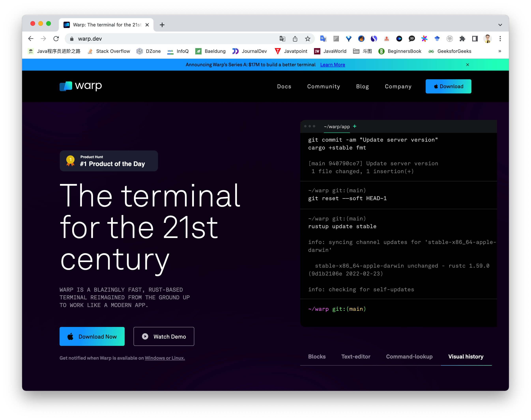Select the Command-lookup demo tab
The height and width of the screenshot is (420, 531).
409,357
